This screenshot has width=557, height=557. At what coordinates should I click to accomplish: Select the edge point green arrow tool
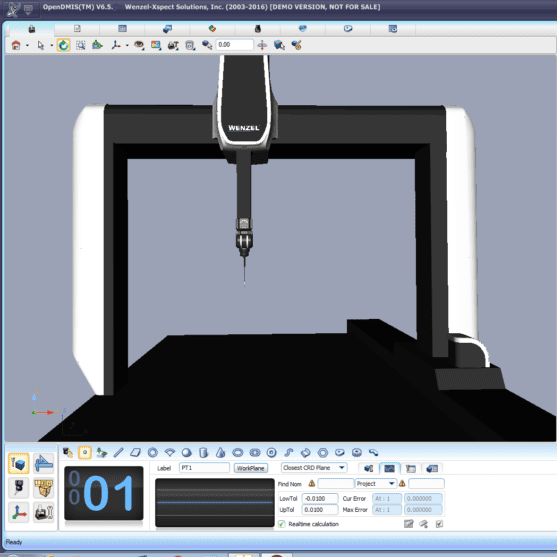pos(102,453)
